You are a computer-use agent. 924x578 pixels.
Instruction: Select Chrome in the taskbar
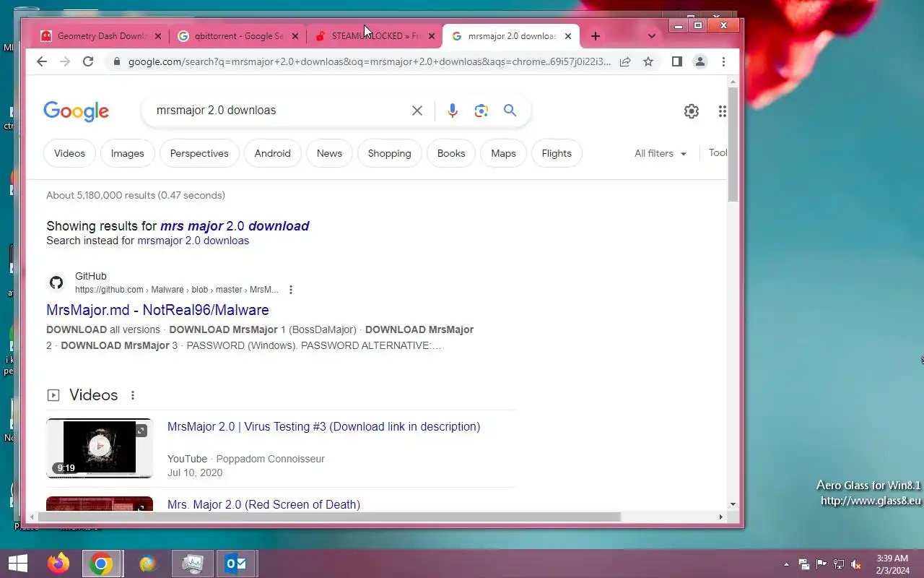[x=101, y=564]
